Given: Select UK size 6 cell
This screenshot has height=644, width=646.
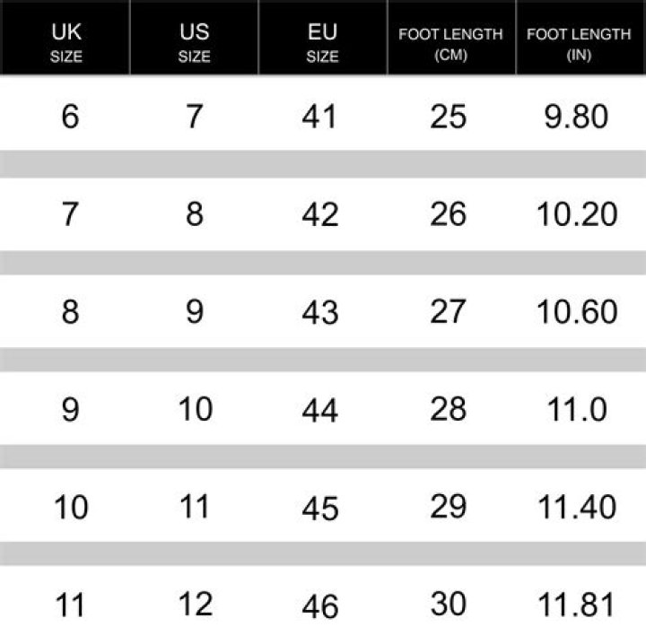Looking at the screenshot, I should [x=70, y=117].
